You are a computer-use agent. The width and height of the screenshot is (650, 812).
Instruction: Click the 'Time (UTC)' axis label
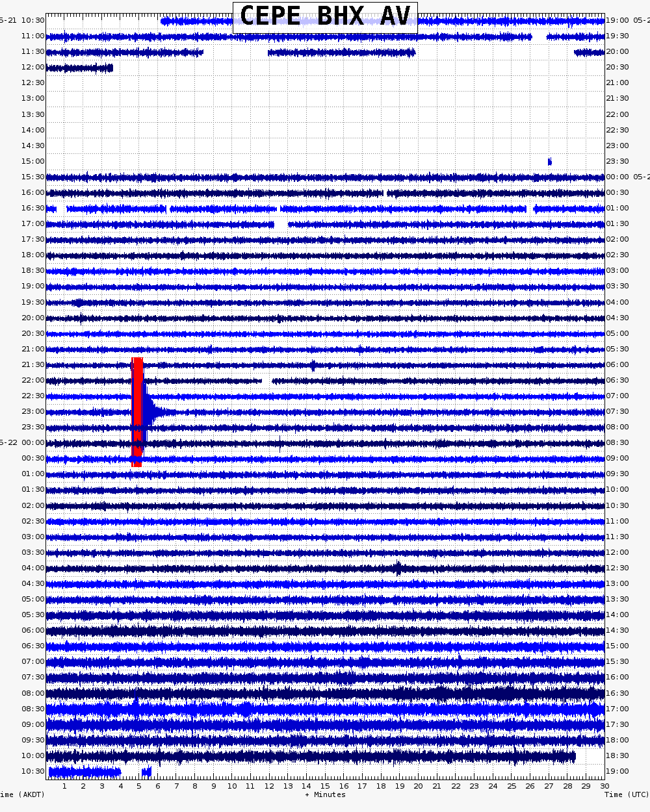[626, 794]
